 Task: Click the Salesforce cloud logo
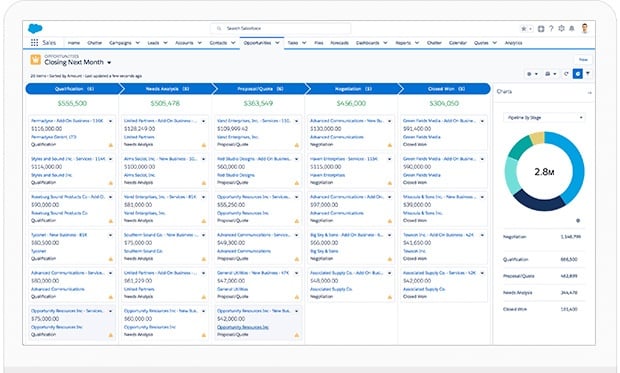pos(35,28)
